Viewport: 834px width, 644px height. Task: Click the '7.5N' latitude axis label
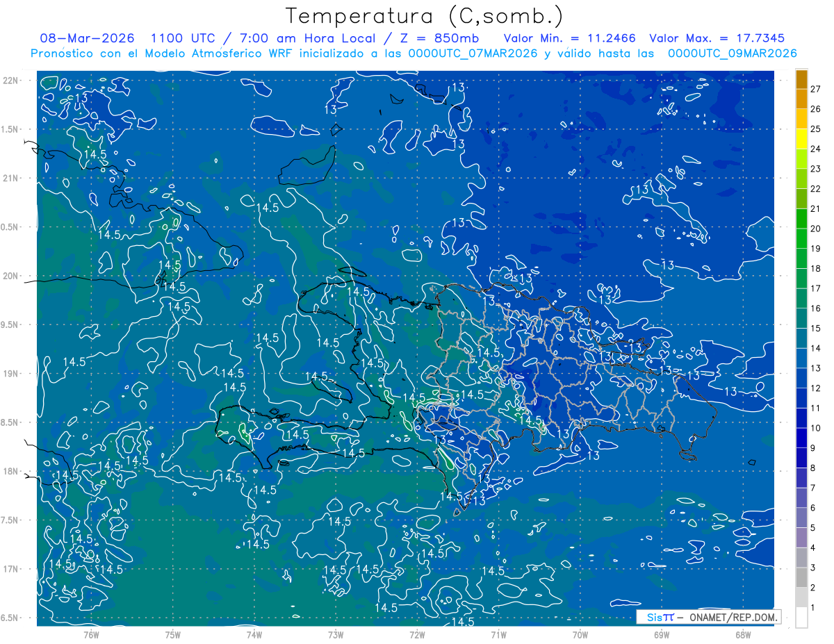(x=10, y=520)
